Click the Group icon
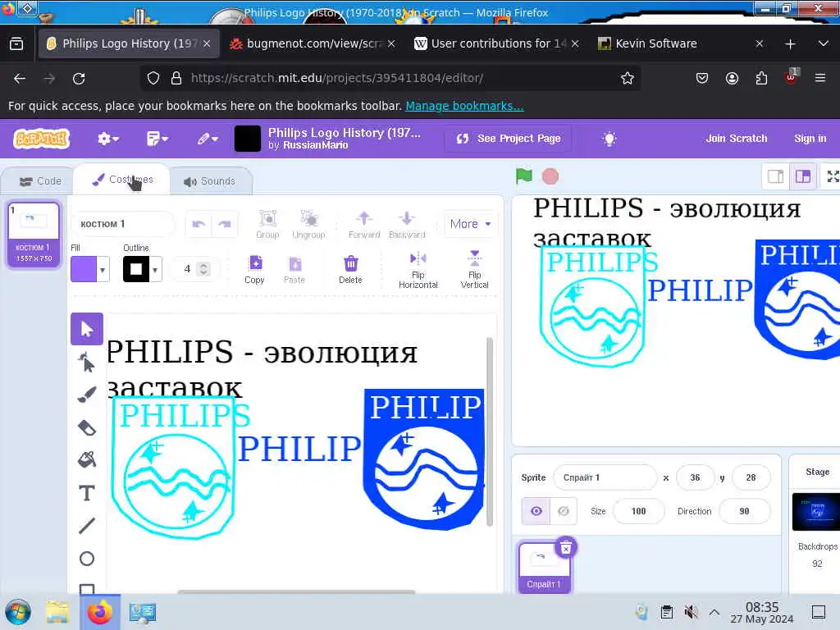This screenshot has height=630, width=840. click(x=268, y=218)
